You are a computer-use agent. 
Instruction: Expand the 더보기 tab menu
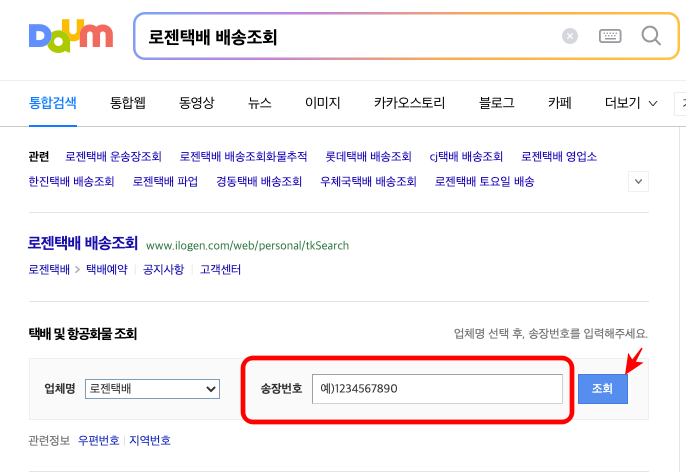pyautogui.click(x=631, y=103)
